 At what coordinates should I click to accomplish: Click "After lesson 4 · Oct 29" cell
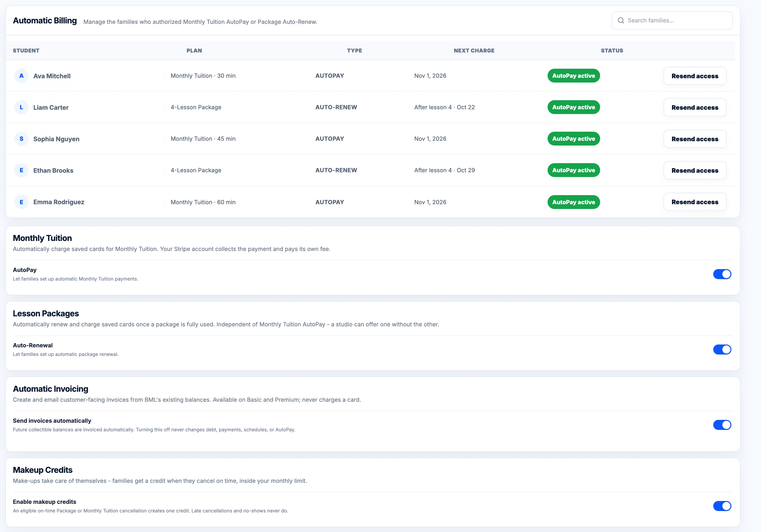coord(444,170)
